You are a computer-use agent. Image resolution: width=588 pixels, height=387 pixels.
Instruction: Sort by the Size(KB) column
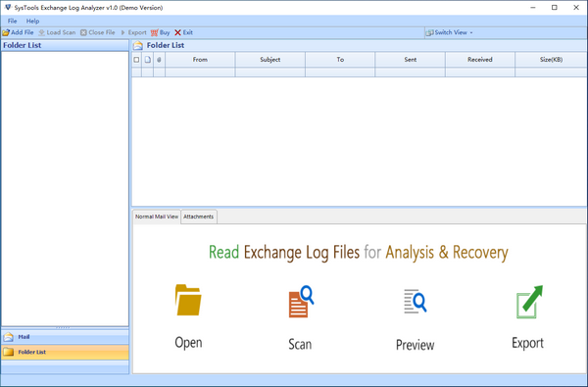coord(551,60)
